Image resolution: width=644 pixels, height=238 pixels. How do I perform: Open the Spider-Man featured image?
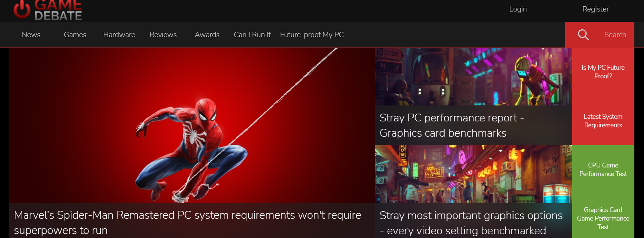(192, 125)
